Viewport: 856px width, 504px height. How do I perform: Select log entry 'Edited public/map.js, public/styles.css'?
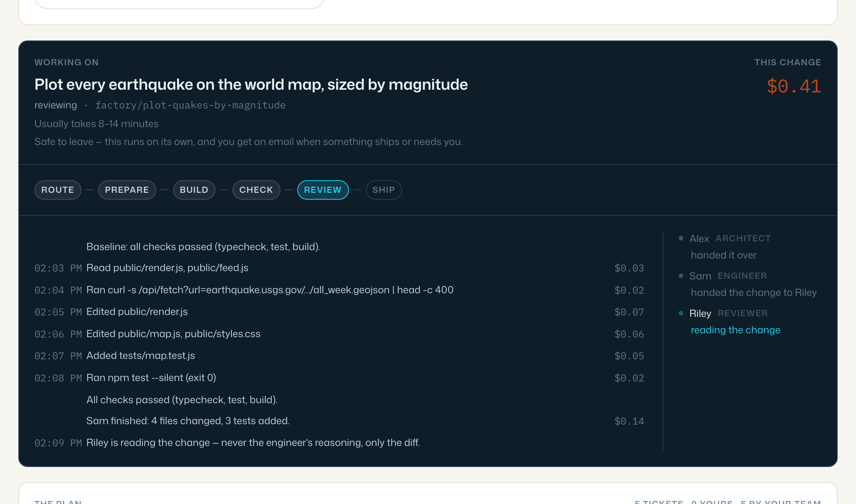[x=173, y=334]
